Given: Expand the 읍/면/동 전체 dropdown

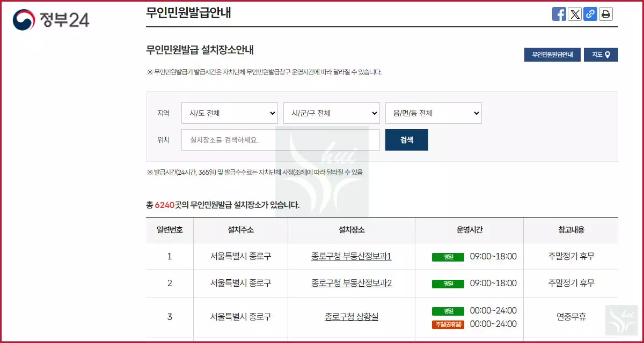Looking at the screenshot, I should point(433,113).
